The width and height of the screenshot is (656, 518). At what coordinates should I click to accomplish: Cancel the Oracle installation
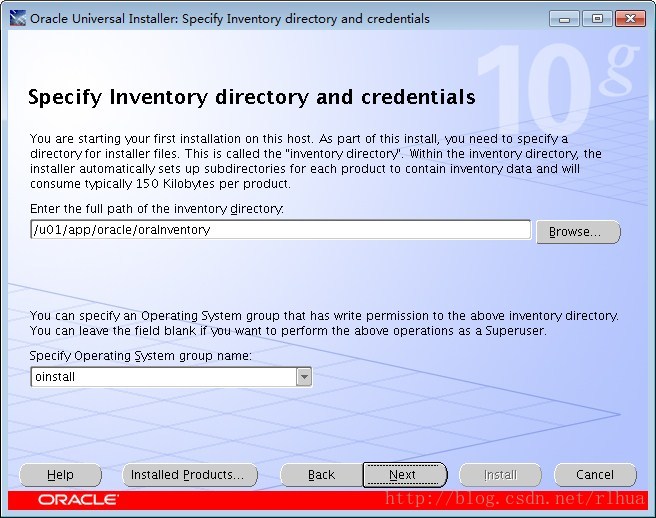click(x=595, y=475)
